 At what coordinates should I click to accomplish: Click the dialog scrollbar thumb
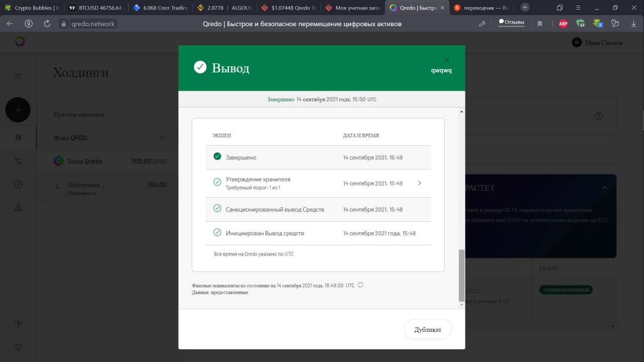coord(461,275)
